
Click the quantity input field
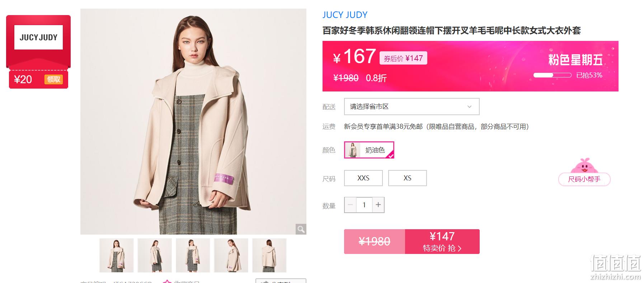click(364, 205)
